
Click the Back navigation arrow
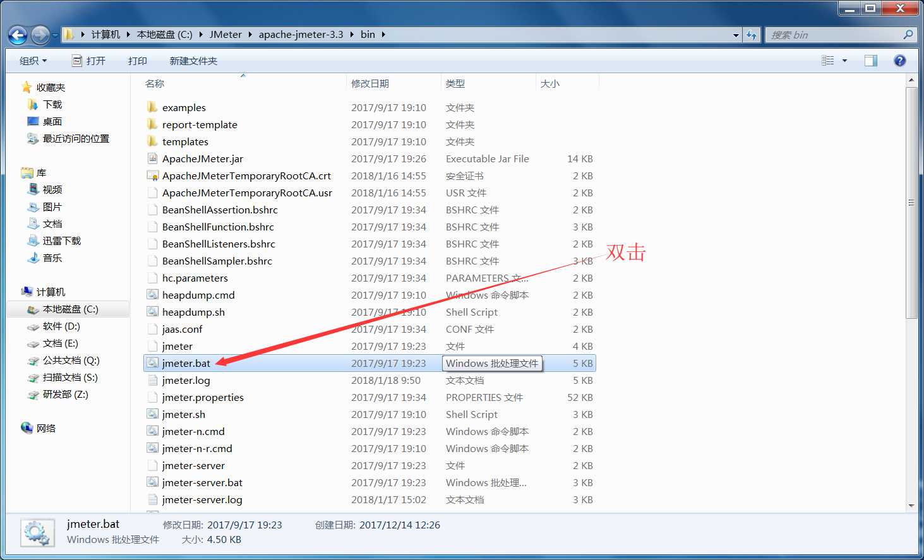coord(18,35)
